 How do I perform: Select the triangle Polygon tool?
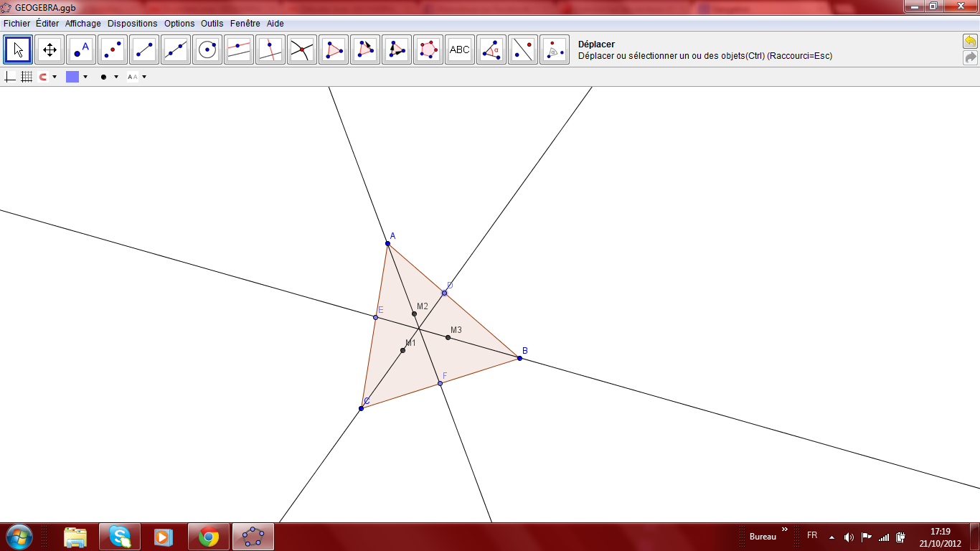(334, 50)
